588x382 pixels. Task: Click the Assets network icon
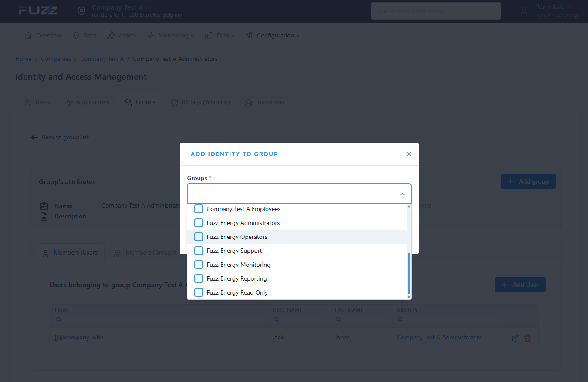tap(111, 35)
